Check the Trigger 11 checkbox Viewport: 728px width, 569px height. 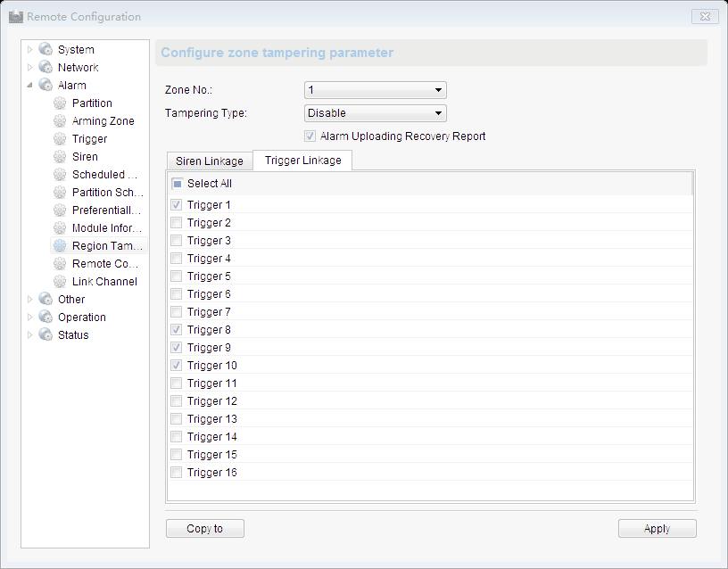click(x=177, y=383)
